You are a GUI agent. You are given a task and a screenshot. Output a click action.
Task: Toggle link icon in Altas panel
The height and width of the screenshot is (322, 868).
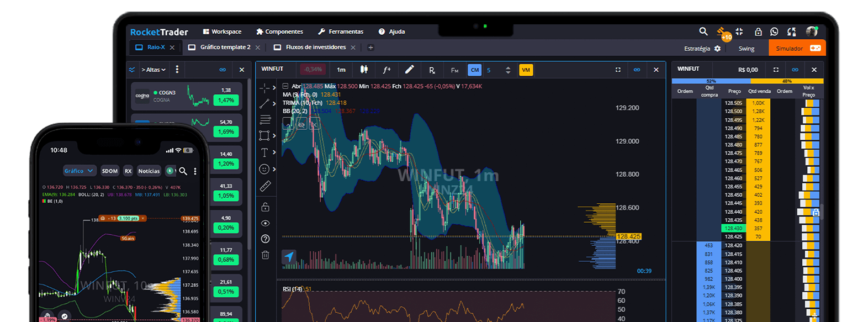click(x=223, y=70)
